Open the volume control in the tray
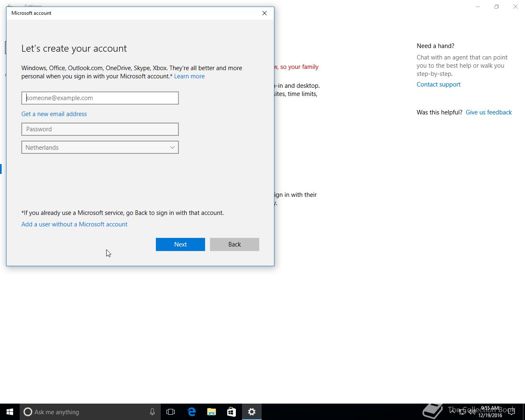 472,412
